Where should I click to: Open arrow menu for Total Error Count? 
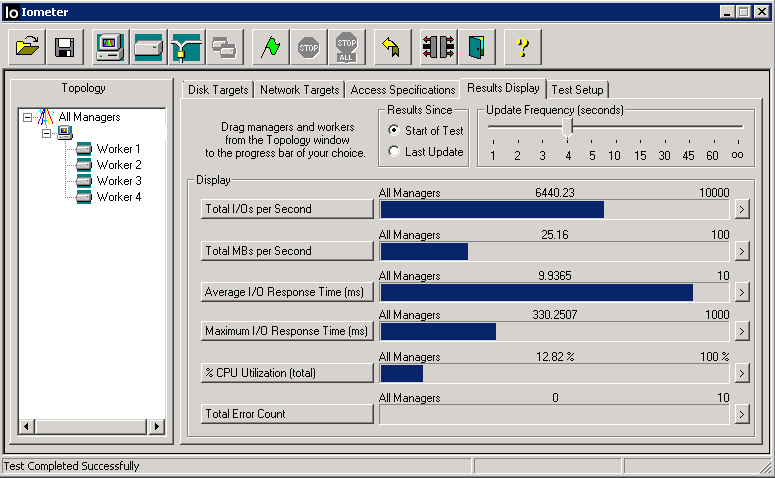click(741, 414)
